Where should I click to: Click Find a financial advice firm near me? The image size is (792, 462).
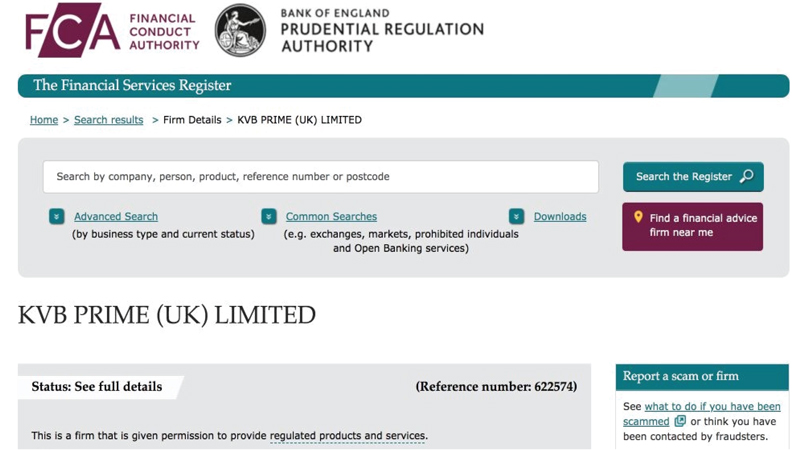692,227
